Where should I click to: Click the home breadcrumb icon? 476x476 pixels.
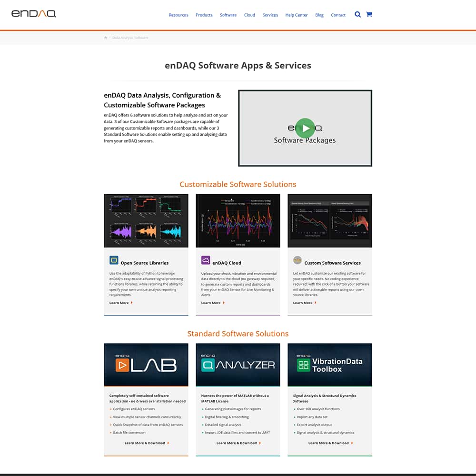tap(105, 38)
